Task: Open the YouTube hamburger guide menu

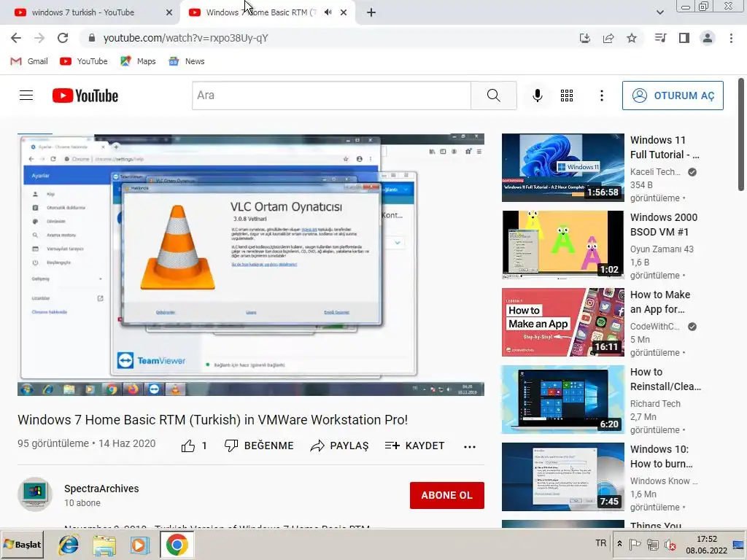Action: [x=26, y=96]
